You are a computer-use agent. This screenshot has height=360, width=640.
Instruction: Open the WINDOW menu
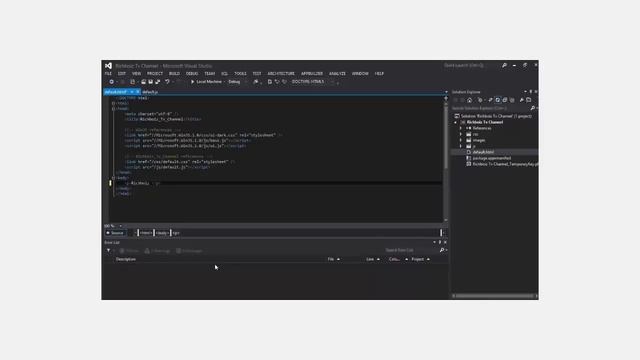point(360,73)
